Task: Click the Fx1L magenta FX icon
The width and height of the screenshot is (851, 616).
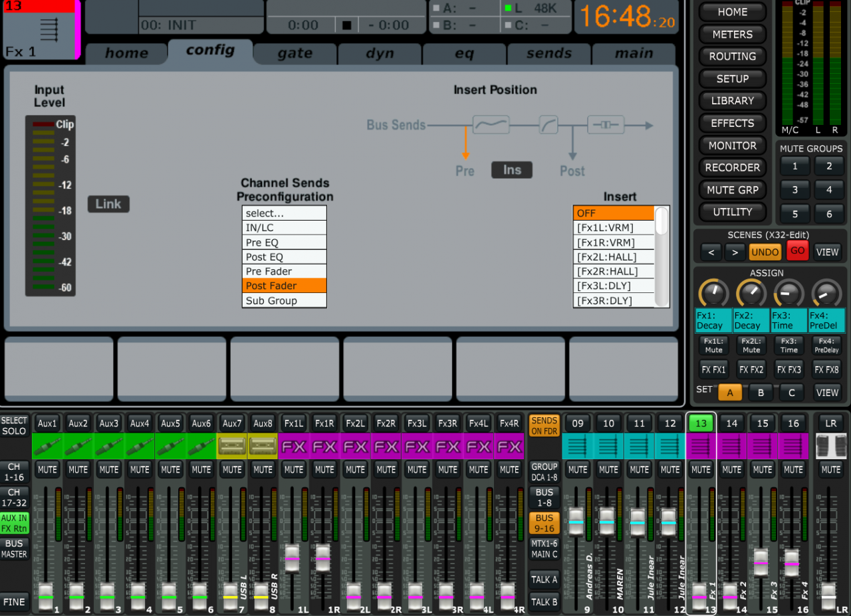Action: 293,447
